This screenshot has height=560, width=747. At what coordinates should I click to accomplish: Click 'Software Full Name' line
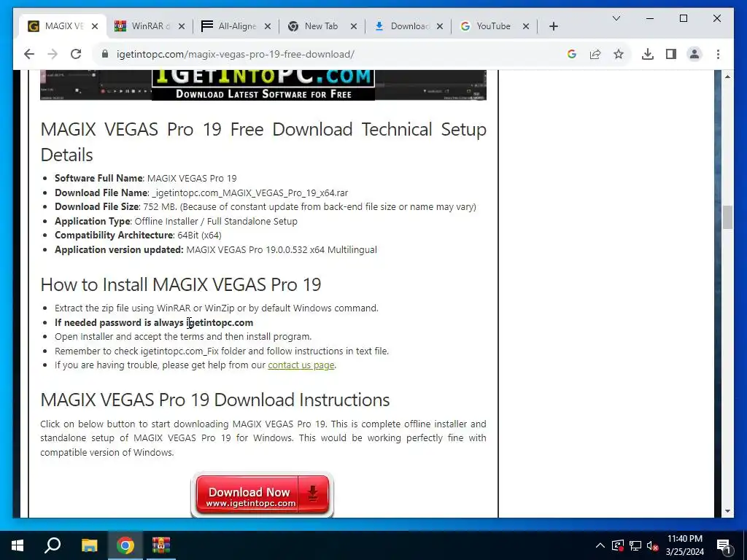pos(146,179)
